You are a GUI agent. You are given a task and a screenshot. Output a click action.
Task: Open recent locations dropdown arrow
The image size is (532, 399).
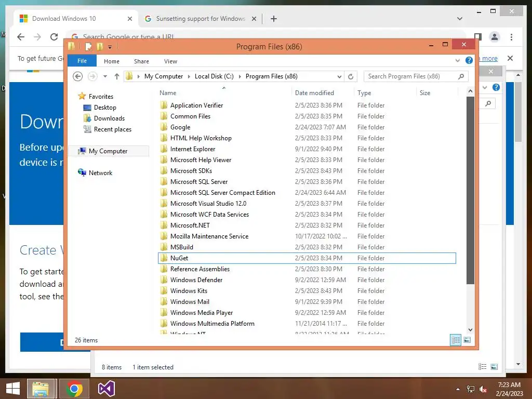(x=105, y=76)
